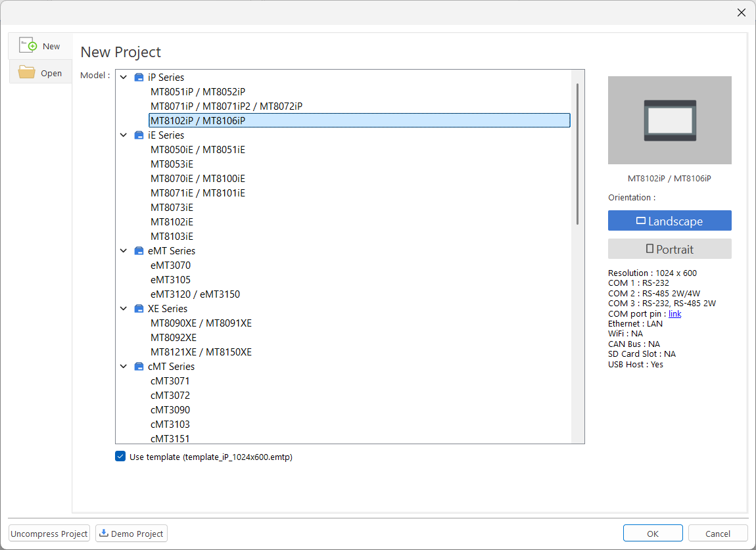
Task: Click the XE Series label
Action: (167, 308)
